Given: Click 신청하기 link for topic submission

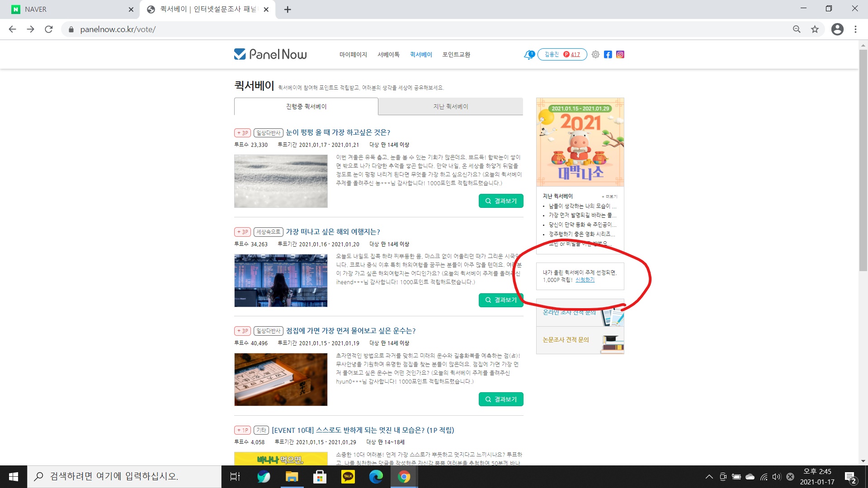Looking at the screenshot, I should click(x=585, y=280).
